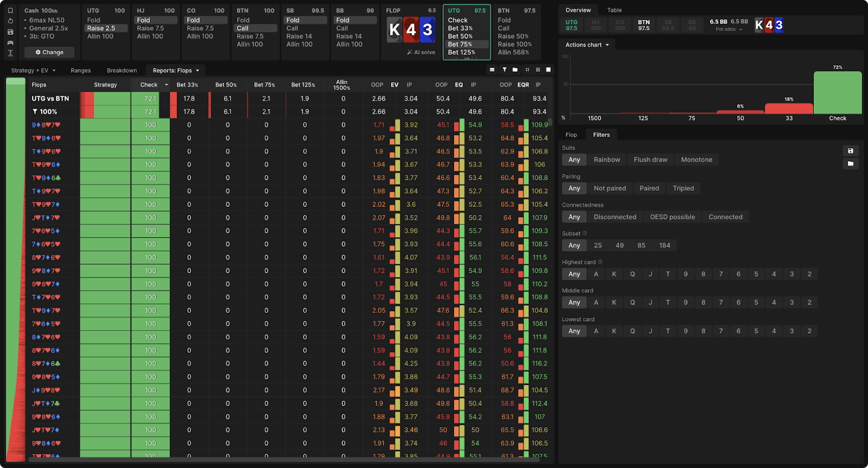The image size is (868, 468).
Task: Click AI solve wand under flop cards
Action: (421, 53)
